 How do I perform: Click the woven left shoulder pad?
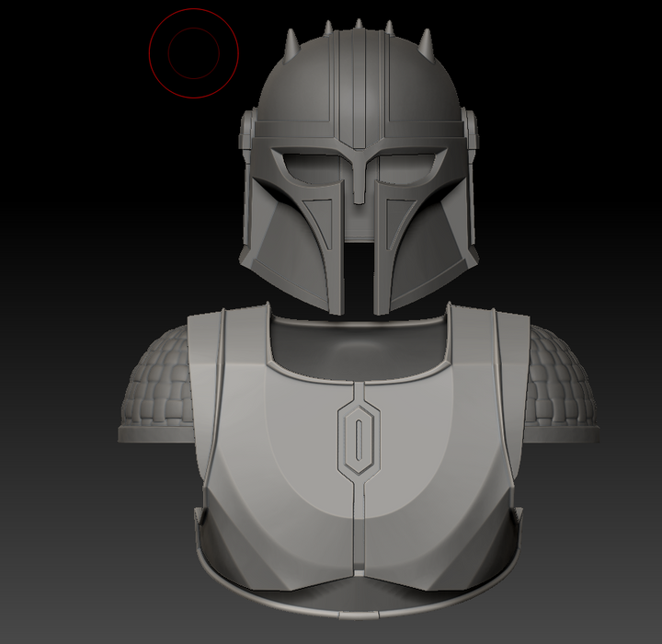pos(154,382)
